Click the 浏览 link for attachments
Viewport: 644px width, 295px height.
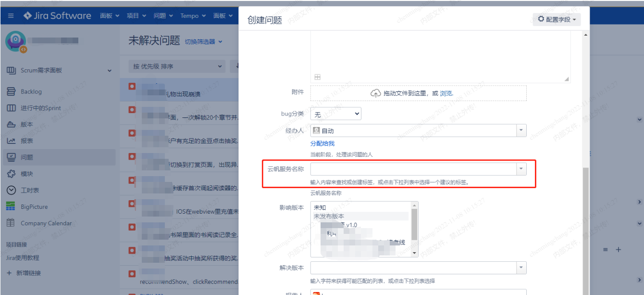(x=446, y=93)
